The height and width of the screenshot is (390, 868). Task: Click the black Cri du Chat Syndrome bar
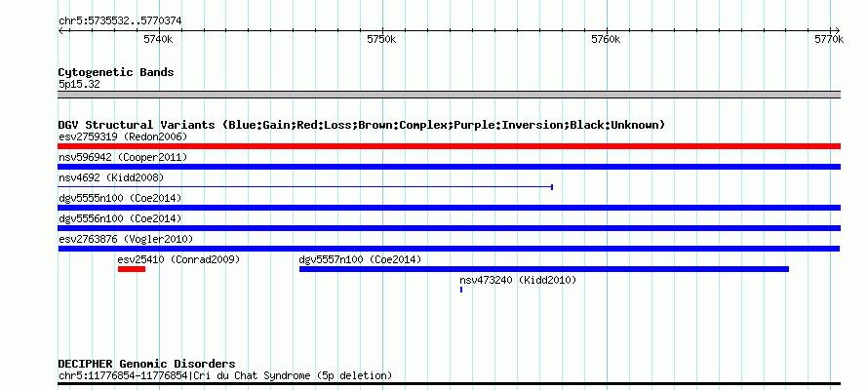(449, 383)
